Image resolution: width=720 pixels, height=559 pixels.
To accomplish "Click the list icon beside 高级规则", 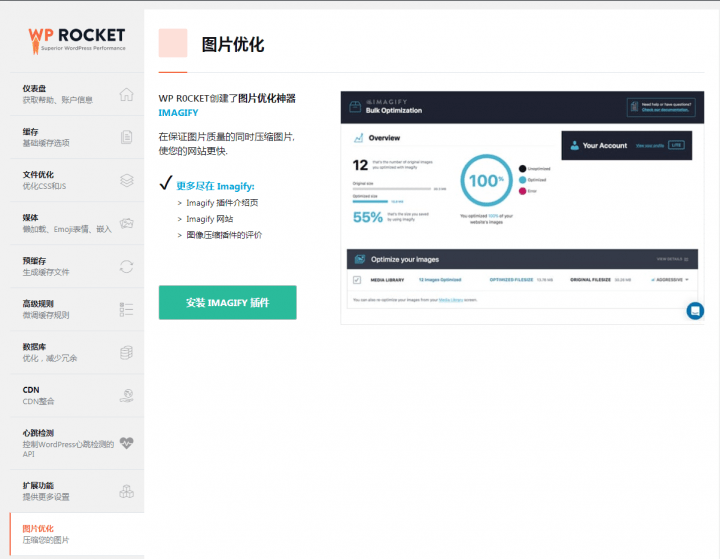I will [x=126, y=309].
